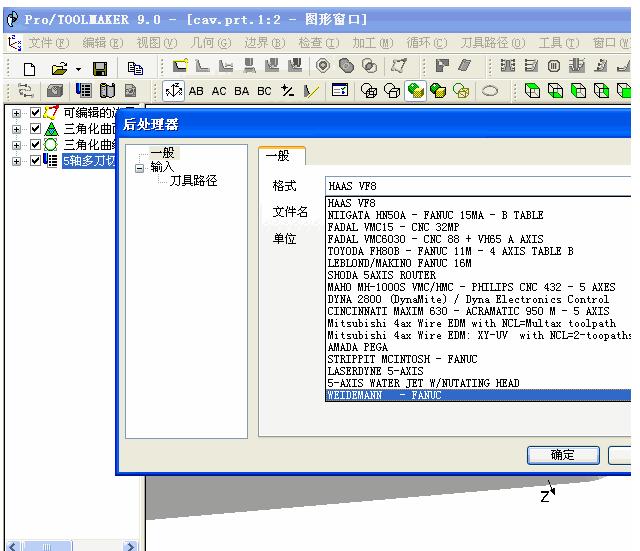640x551 pixels.
Task: Uncheck the 5轴多刀 toolpath checkbox
Action: [36, 160]
